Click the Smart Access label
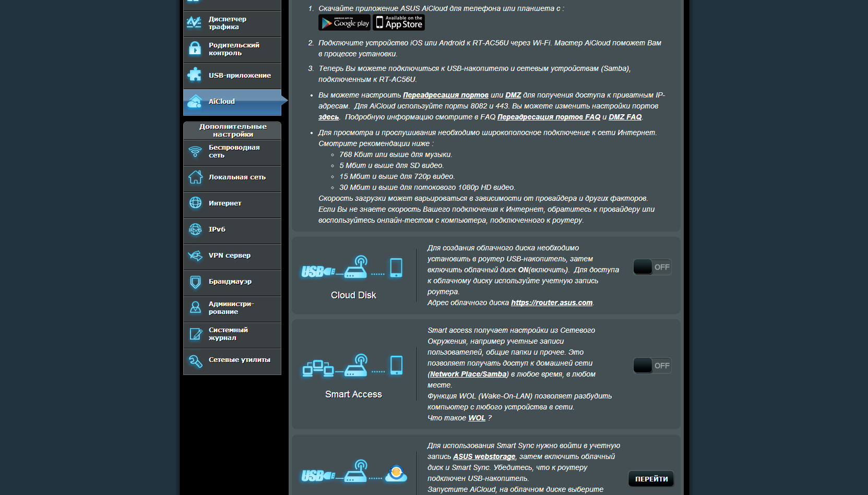This screenshot has width=868, height=495. tap(353, 394)
